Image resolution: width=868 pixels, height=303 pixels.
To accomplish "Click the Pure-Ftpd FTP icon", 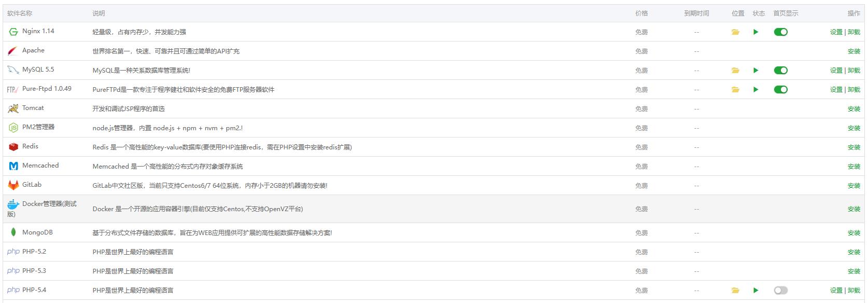I will click(x=13, y=89).
